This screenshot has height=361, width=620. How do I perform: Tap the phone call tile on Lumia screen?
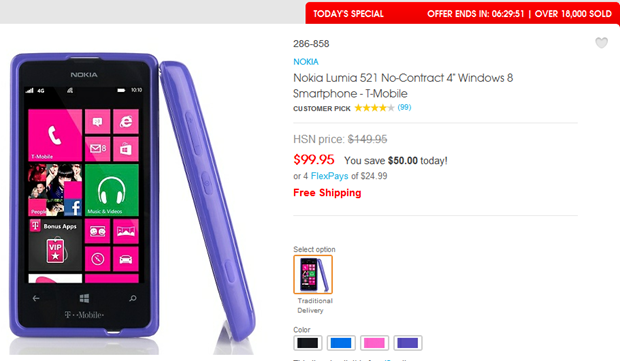(55, 135)
